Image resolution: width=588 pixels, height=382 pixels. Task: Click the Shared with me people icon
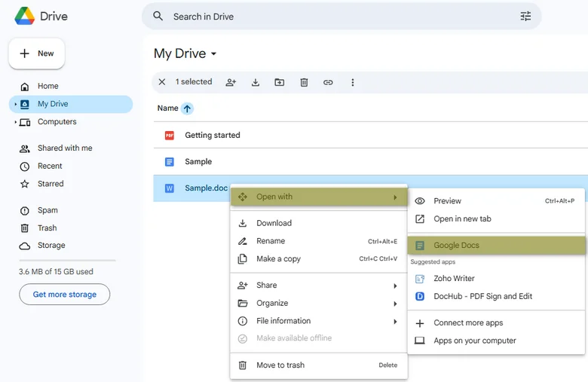coord(25,149)
